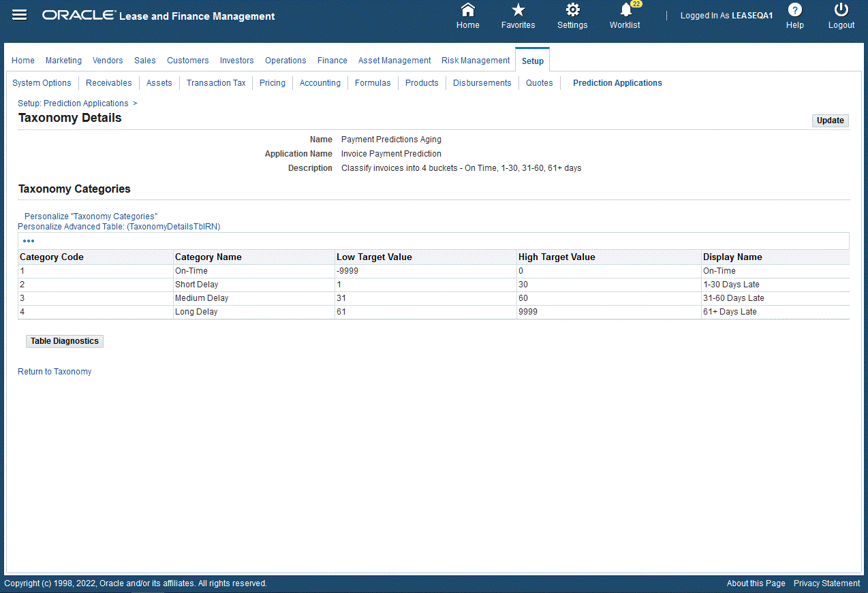Select Prediction Applications subtab
The width and height of the screenshot is (868, 593).
[617, 83]
